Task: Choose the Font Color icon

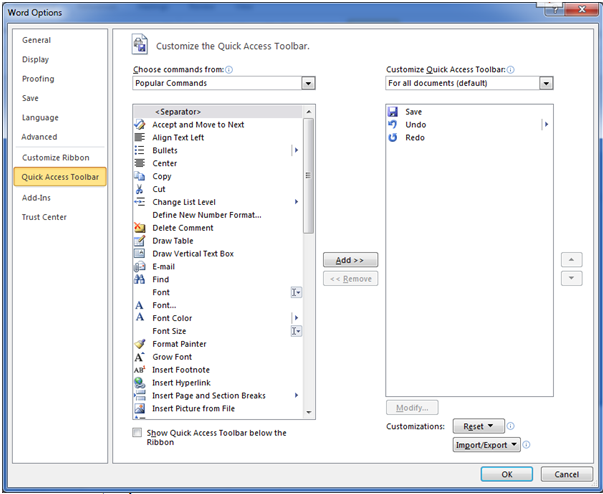Action: pyautogui.click(x=140, y=318)
